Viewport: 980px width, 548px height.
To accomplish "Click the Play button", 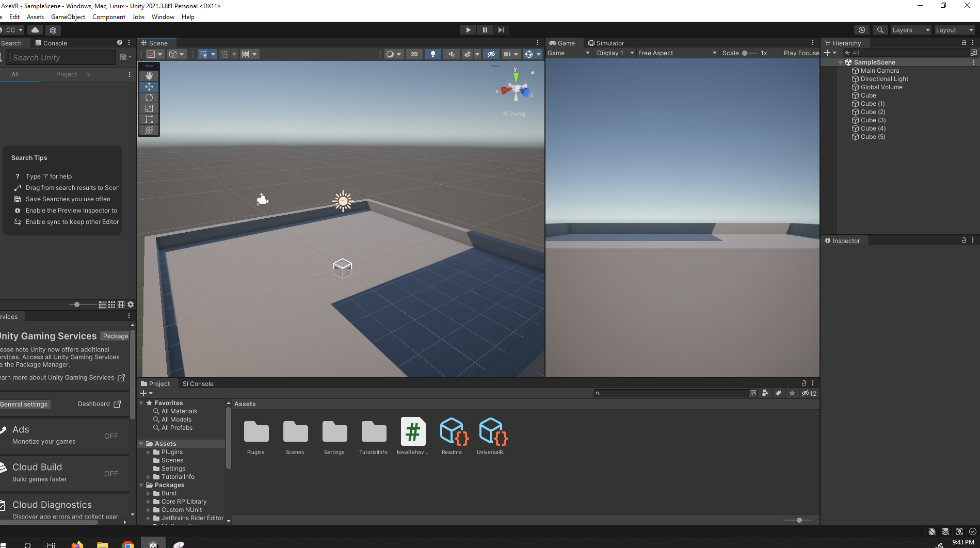I will point(468,30).
